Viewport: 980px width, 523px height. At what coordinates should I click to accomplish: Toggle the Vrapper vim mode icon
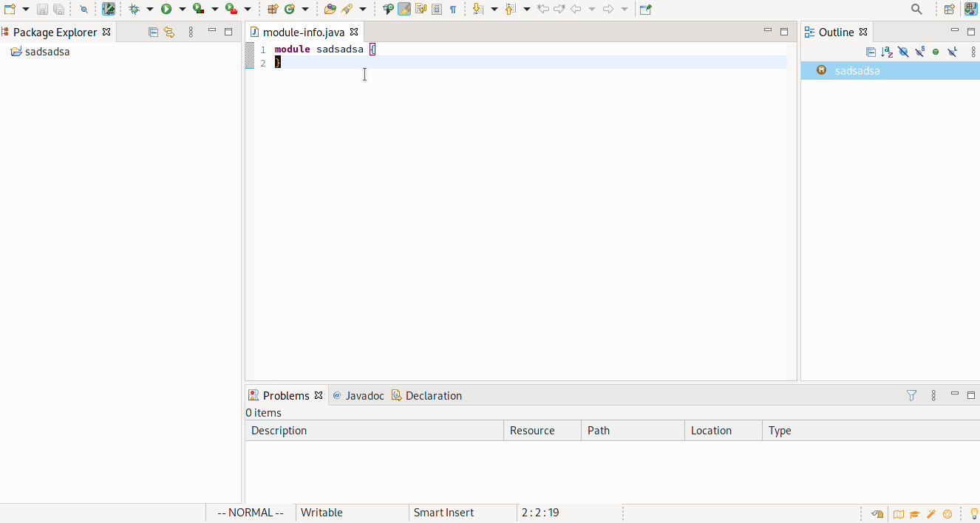click(109, 9)
